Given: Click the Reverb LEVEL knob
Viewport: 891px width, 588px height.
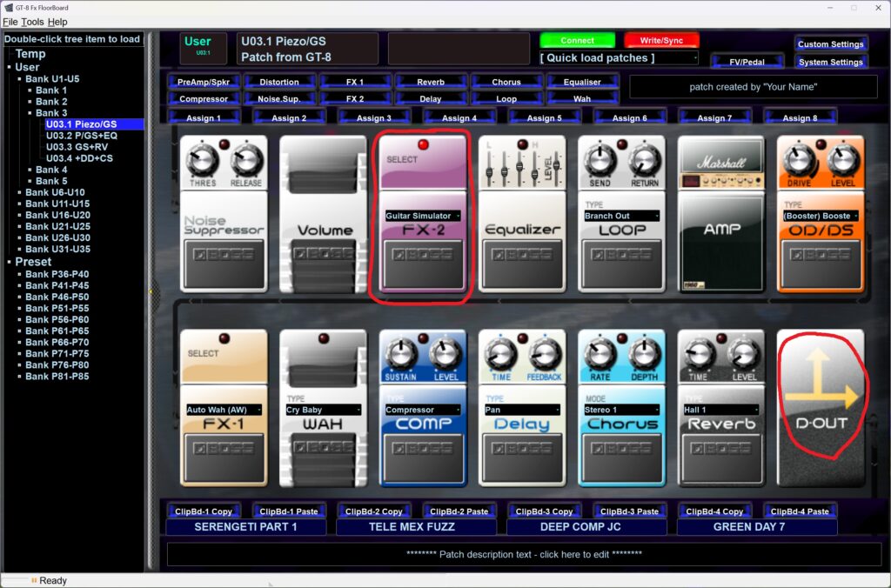Looking at the screenshot, I should 744,355.
